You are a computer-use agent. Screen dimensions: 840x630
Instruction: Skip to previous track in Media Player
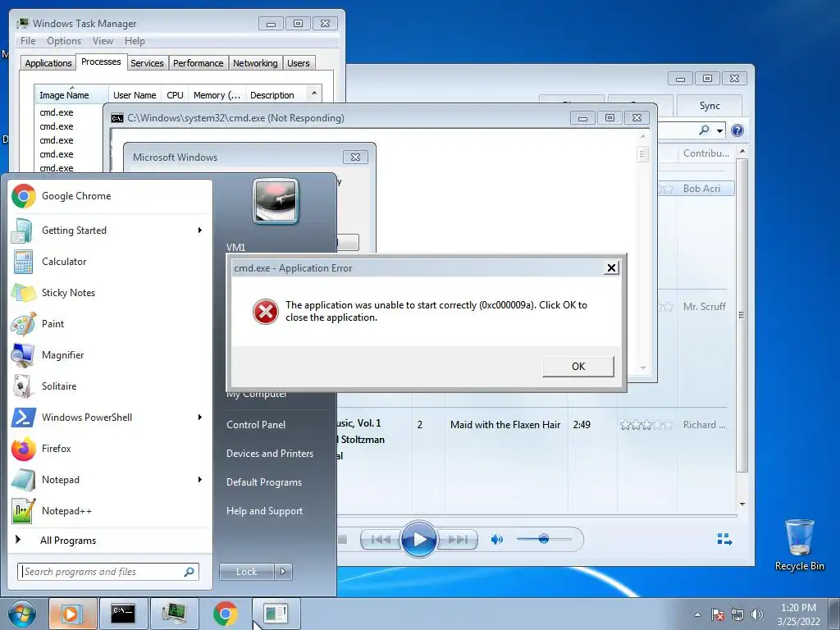click(x=381, y=540)
